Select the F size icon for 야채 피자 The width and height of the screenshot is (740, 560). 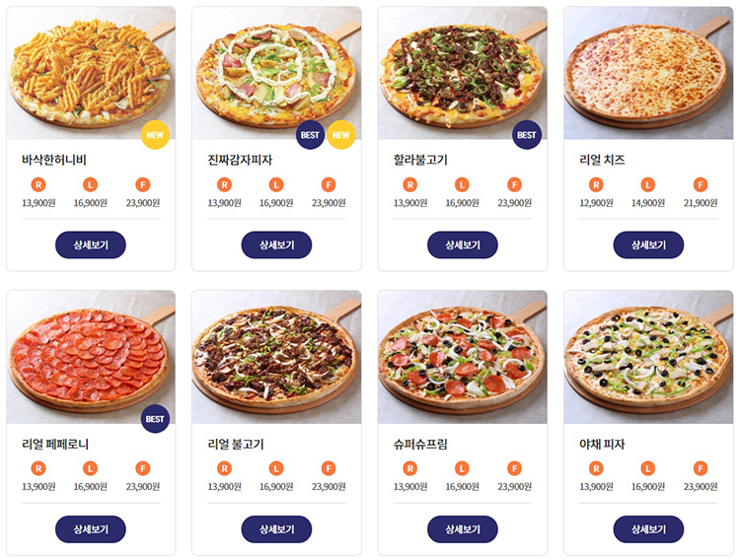tap(701, 468)
